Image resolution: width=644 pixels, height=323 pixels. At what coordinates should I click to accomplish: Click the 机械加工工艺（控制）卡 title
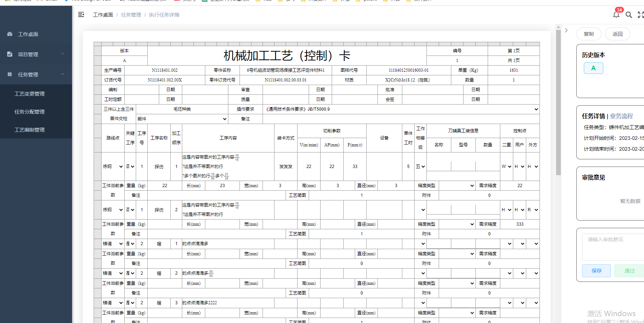point(287,56)
